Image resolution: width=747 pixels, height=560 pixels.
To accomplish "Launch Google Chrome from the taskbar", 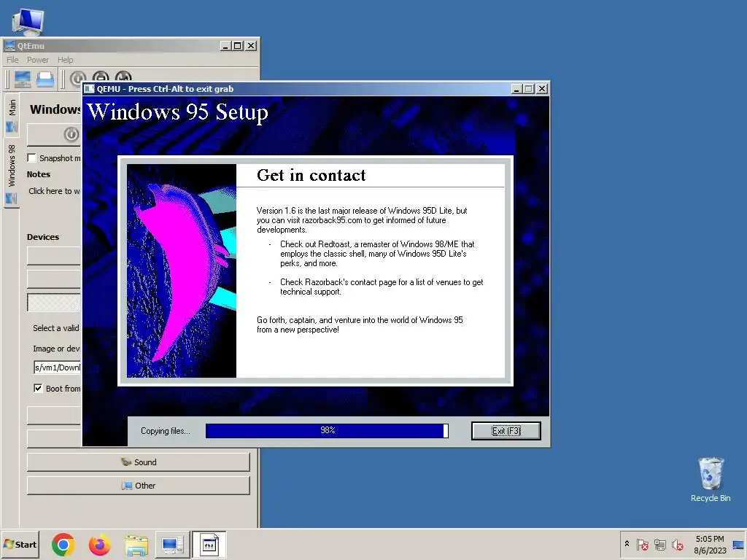I will coord(63,544).
